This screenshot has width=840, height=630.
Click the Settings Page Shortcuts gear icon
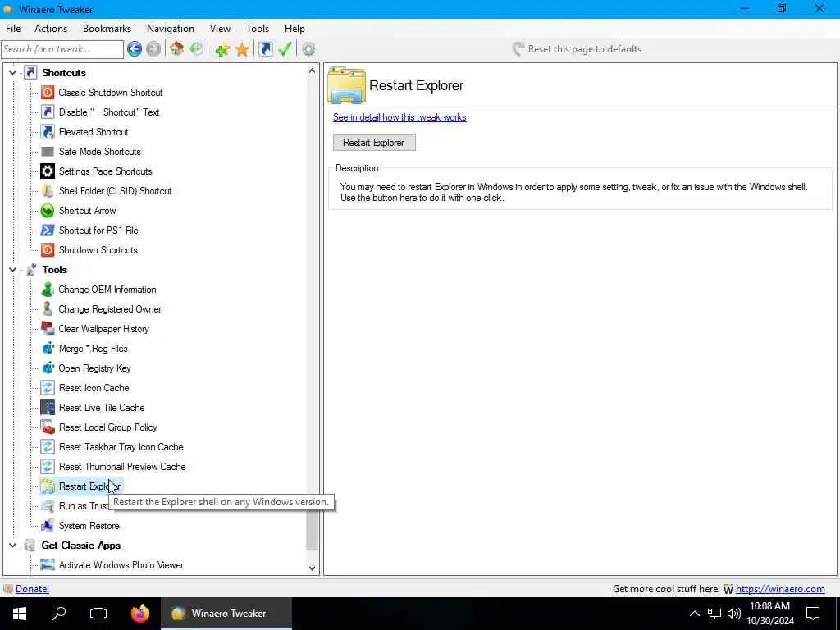point(48,171)
